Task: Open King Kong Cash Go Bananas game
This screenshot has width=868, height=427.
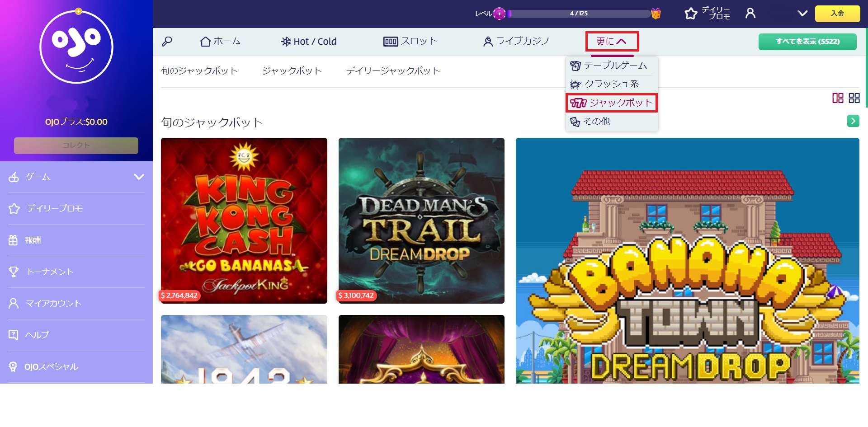Action: (x=244, y=221)
